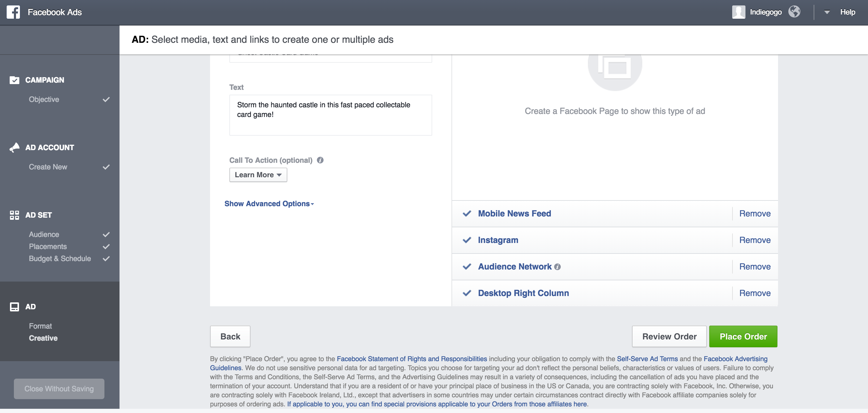Open the Format section
Viewport: 868px width, 413px height.
40,326
